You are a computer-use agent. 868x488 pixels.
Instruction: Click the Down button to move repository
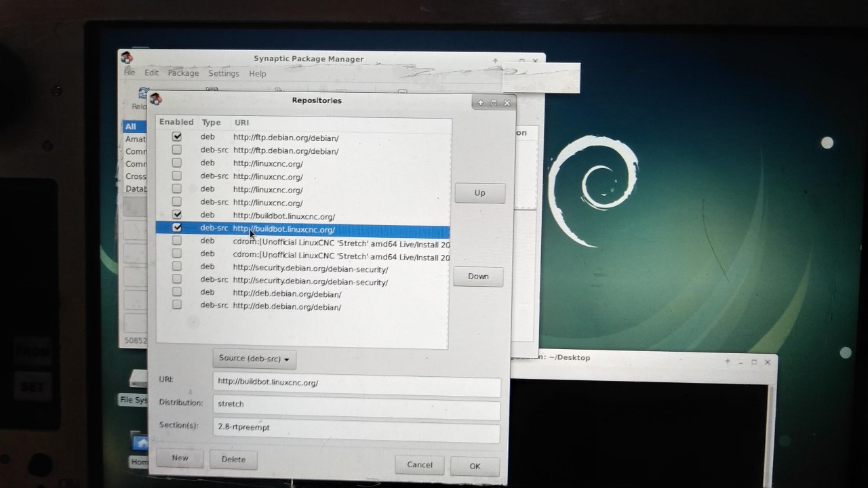(x=478, y=277)
